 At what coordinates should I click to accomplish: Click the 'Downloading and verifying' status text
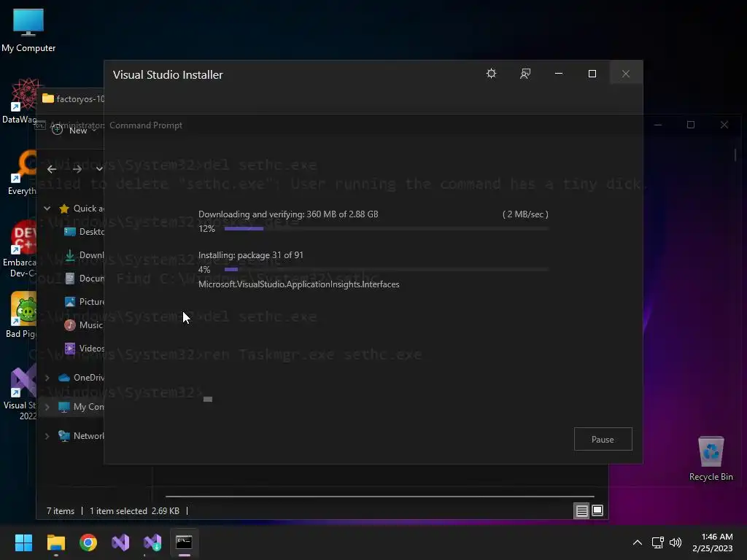click(x=288, y=214)
